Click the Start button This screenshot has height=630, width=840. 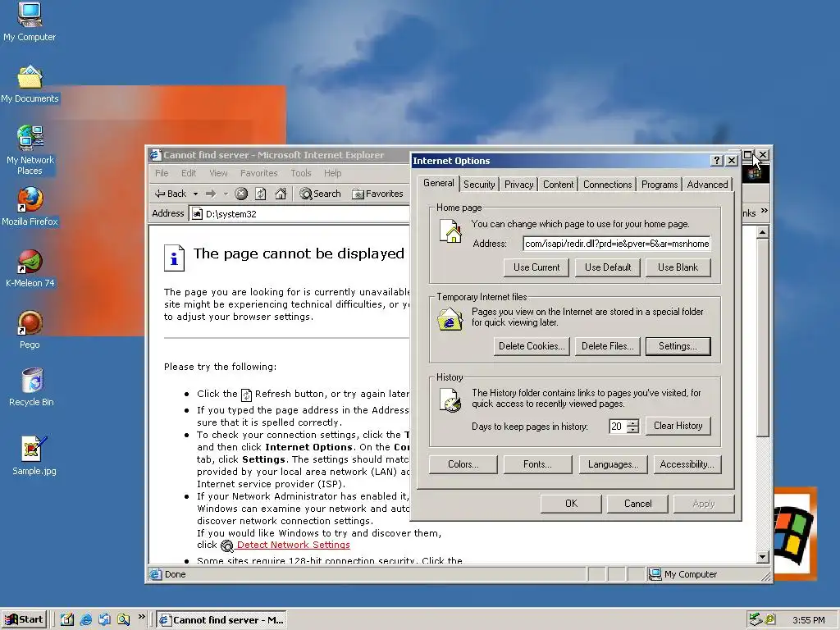[x=24, y=620]
